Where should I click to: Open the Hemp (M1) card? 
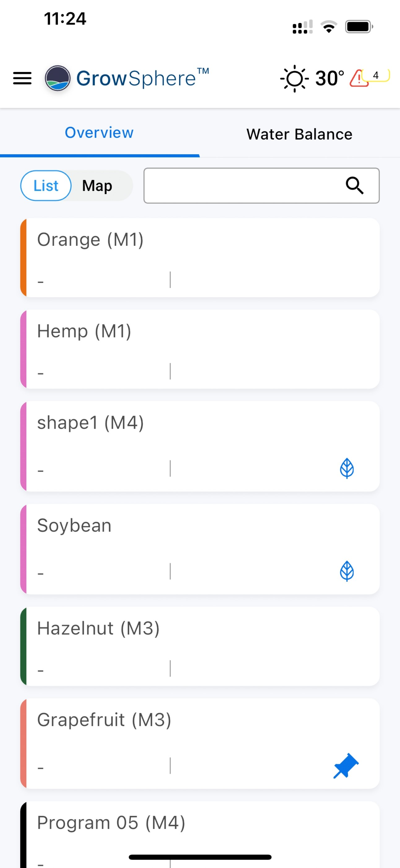(200, 349)
